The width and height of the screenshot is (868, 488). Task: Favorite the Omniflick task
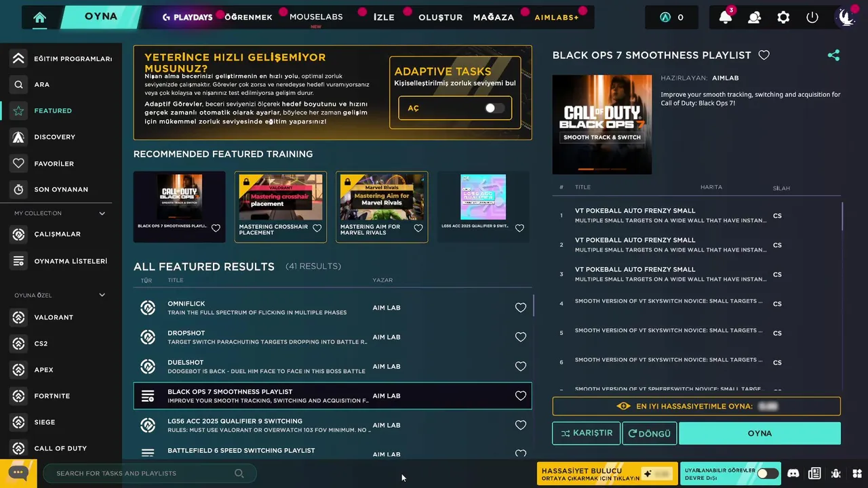[x=520, y=308]
